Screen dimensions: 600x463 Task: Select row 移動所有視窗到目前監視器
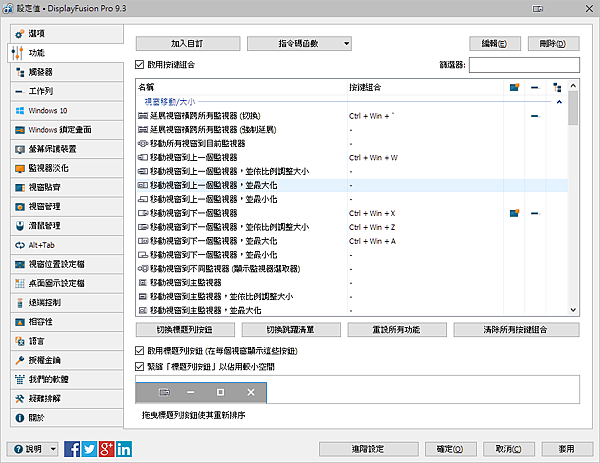click(x=352, y=143)
